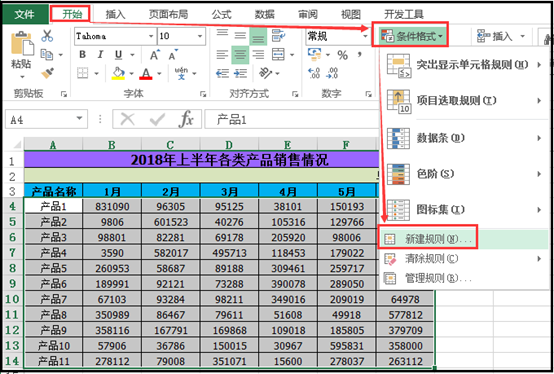The image size is (554, 374).
Task: Switch to the 视图 View tab
Action: [x=351, y=14]
